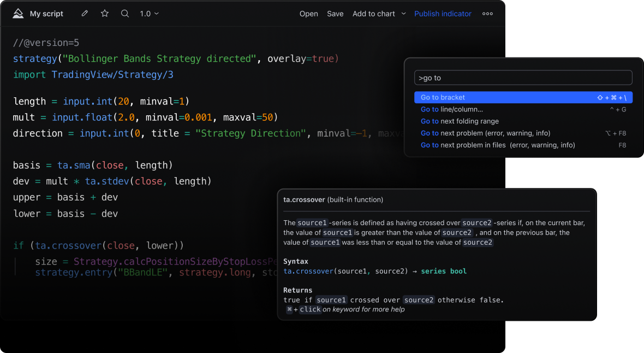Click the maxval=50 parameter
644x353 pixels.
tap(248, 117)
